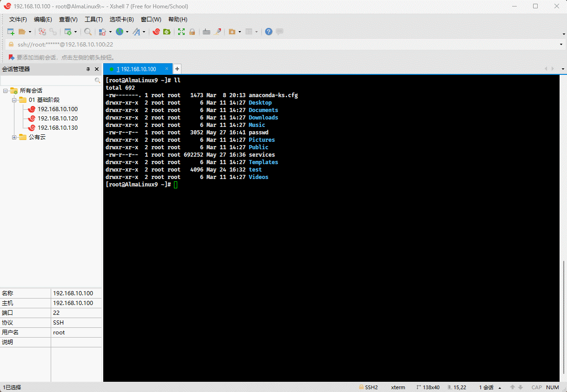Open the Find magnifier tool in toolbar

coord(87,32)
